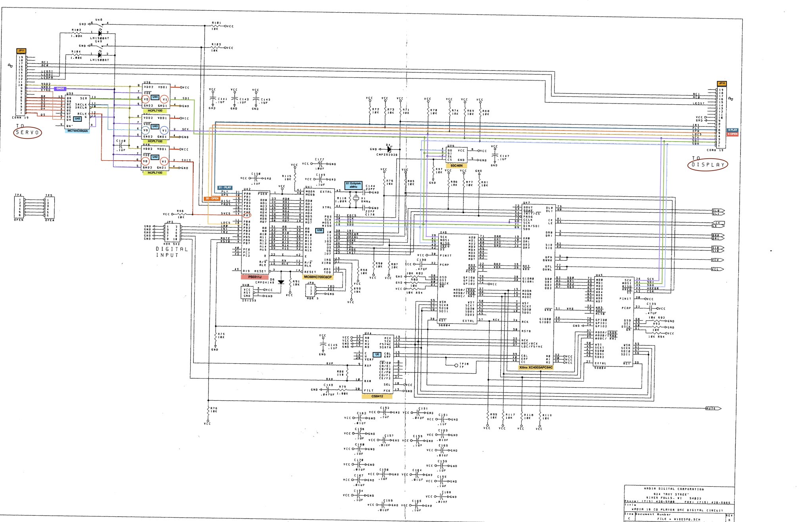812x522 pixels.
Task: Select HCPL7100 label under U44
Action: click(155, 111)
